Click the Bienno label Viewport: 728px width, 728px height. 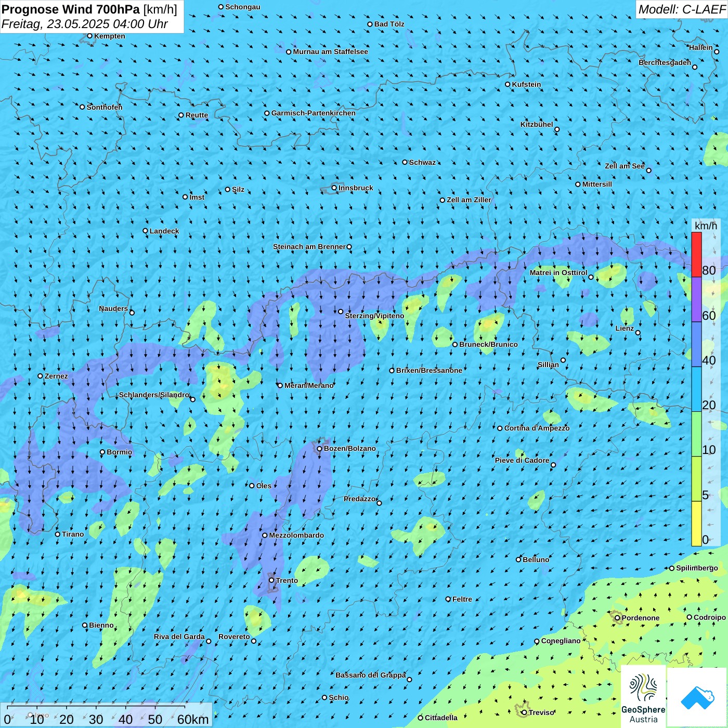pos(101,625)
